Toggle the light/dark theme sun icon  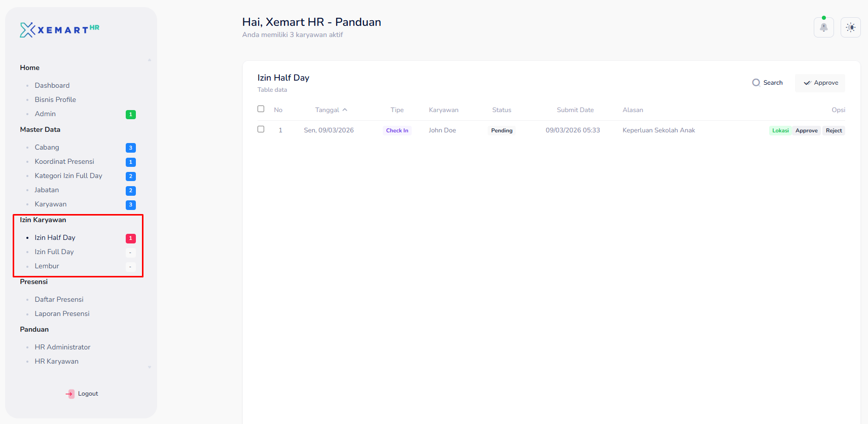click(850, 27)
